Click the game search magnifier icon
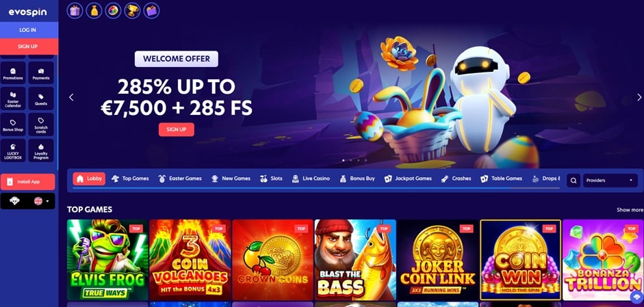The height and width of the screenshot is (307, 644). coord(574,181)
